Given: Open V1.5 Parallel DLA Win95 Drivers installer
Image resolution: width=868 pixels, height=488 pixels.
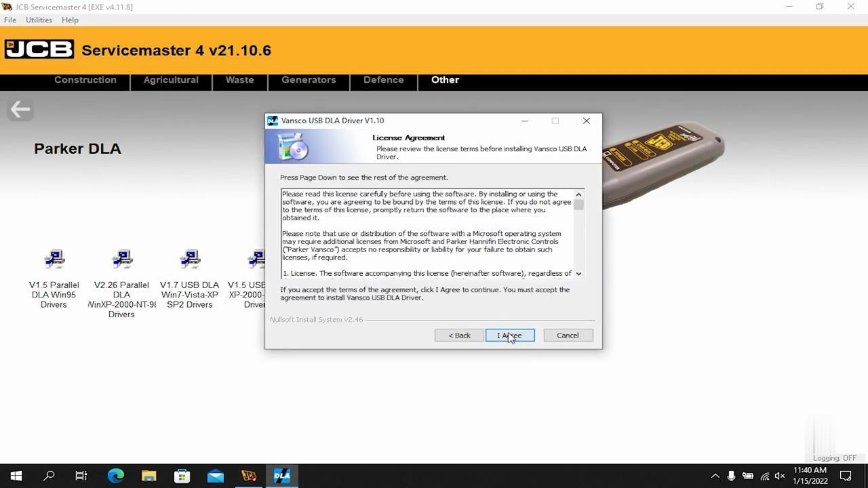Looking at the screenshot, I should click(54, 279).
